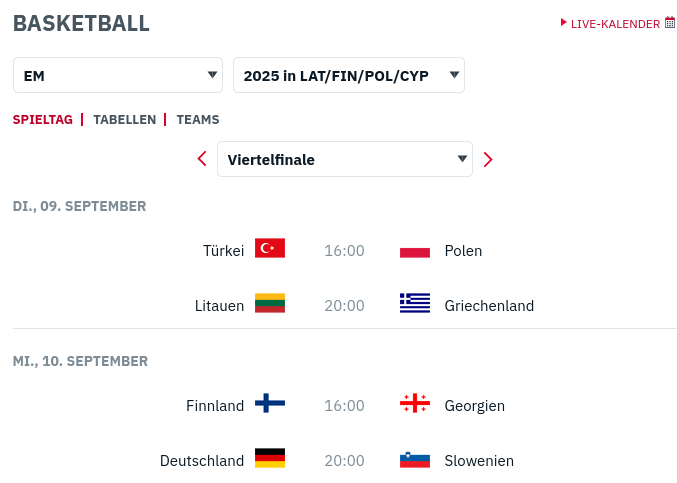Click the Finland flag icon
Viewport: 677px width, 483px height.
coord(270,404)
